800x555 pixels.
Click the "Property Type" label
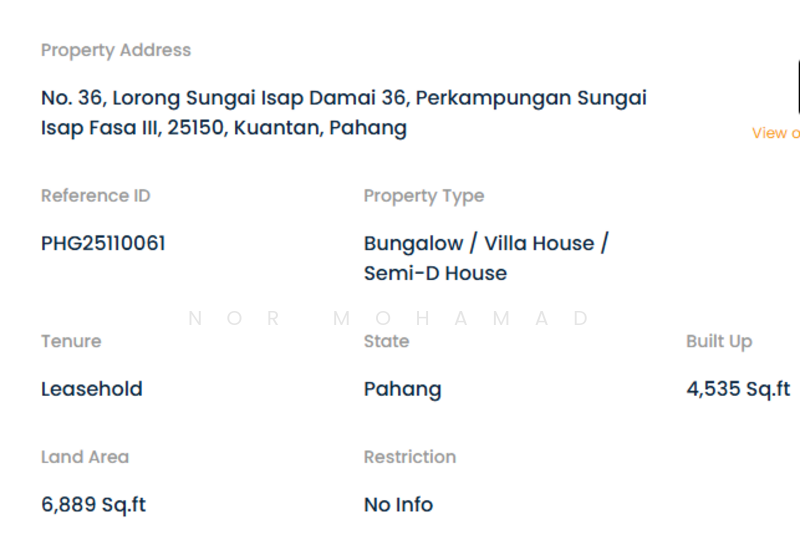click(424, 196)
